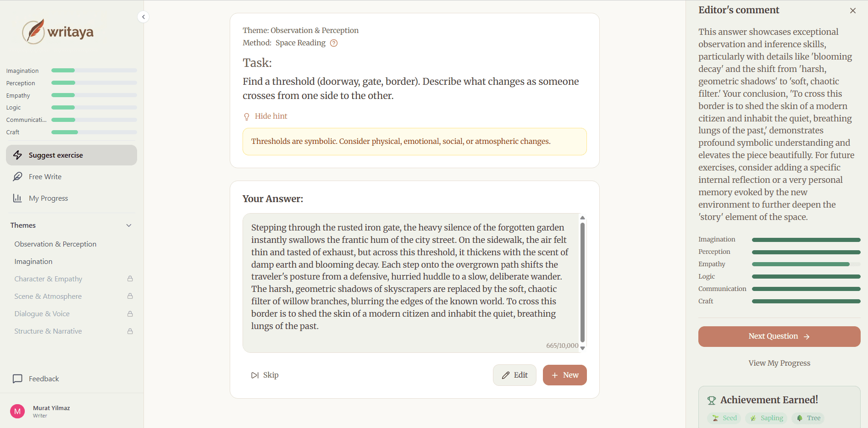868x428 pixels.
Task: Open the View My Progress link
Action: pyautogui.click(x=779, y=362)
